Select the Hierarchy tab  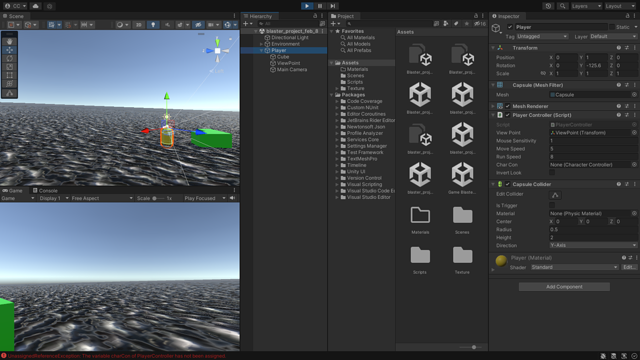[260, 16]
